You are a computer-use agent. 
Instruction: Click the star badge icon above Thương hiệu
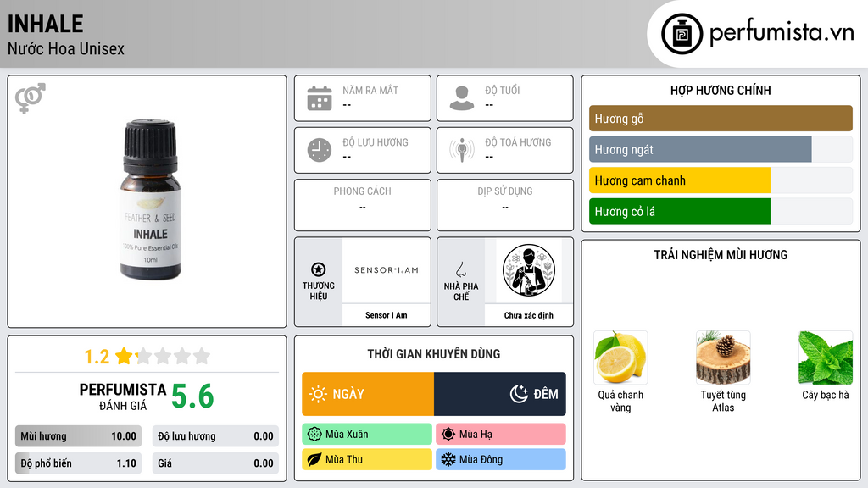319,269
